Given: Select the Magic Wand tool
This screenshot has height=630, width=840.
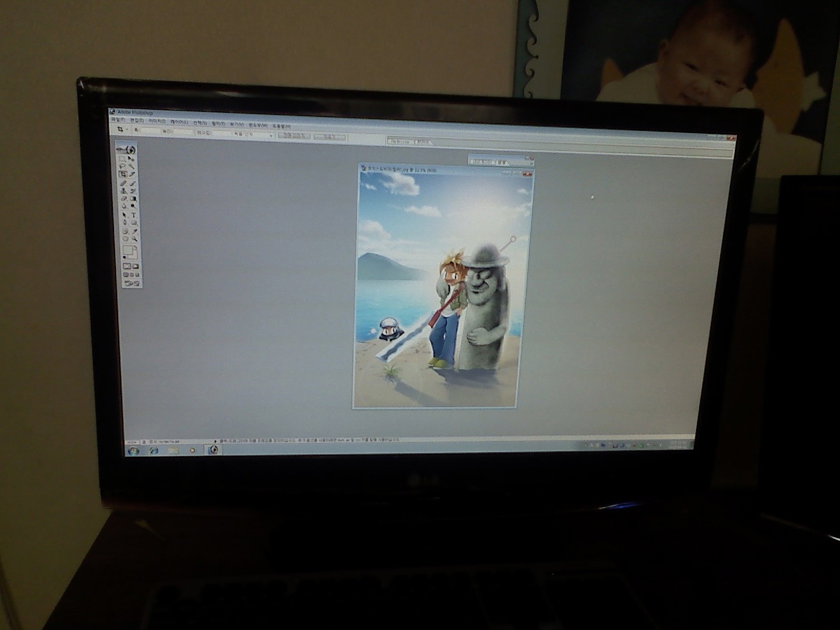Looking at the screenshot, I should point(132,166).
